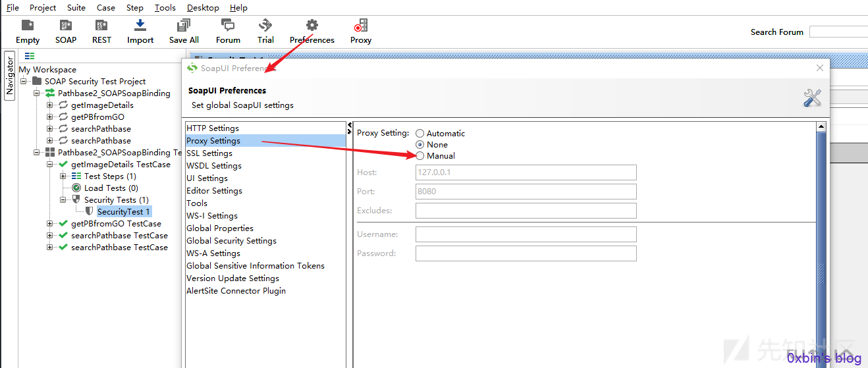Open the Project menu

[x=43, y=8]
